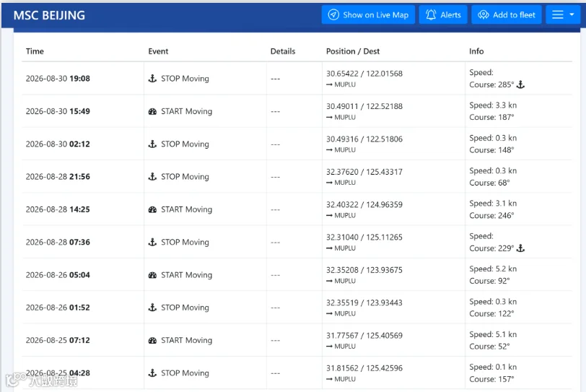586x392 pixels.
Task: Click the anchor icon in 02:12 STOP Moving row
Action: [152, 144]
